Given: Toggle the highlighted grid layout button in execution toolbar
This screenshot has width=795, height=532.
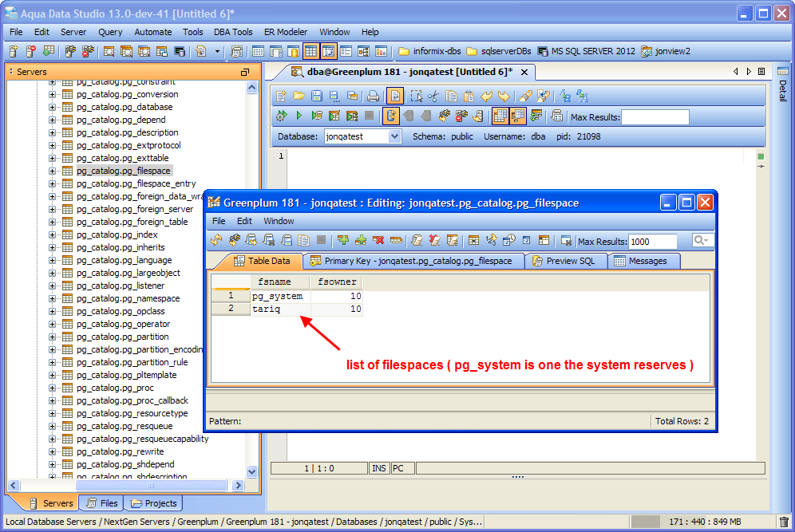Looking at the screenshot, I should coord(500,116).
